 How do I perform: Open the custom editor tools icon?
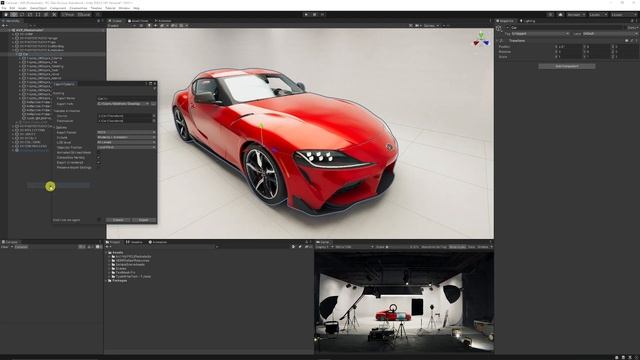pos(54,14)
